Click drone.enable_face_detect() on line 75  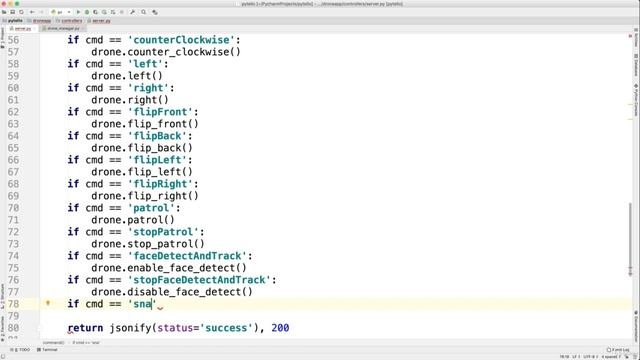point(169,268)
